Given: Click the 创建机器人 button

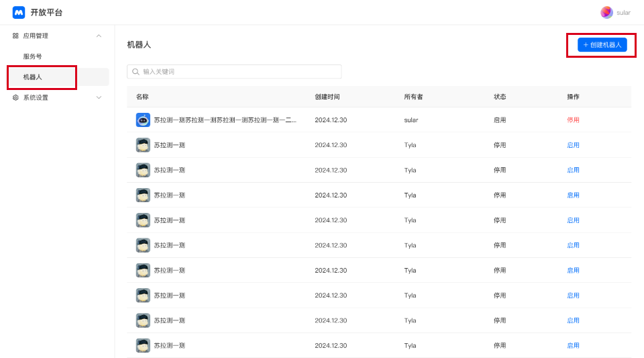Looking at the screenshot, I should coord(602,45).
